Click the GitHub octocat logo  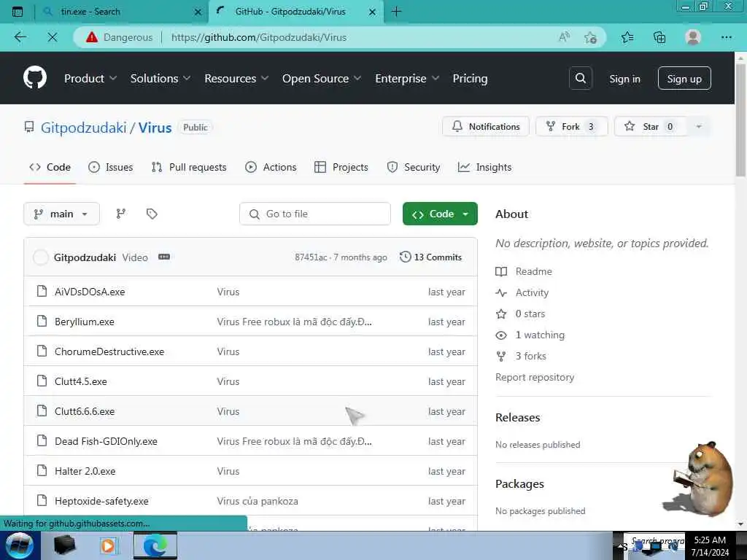tap(35, 77)
